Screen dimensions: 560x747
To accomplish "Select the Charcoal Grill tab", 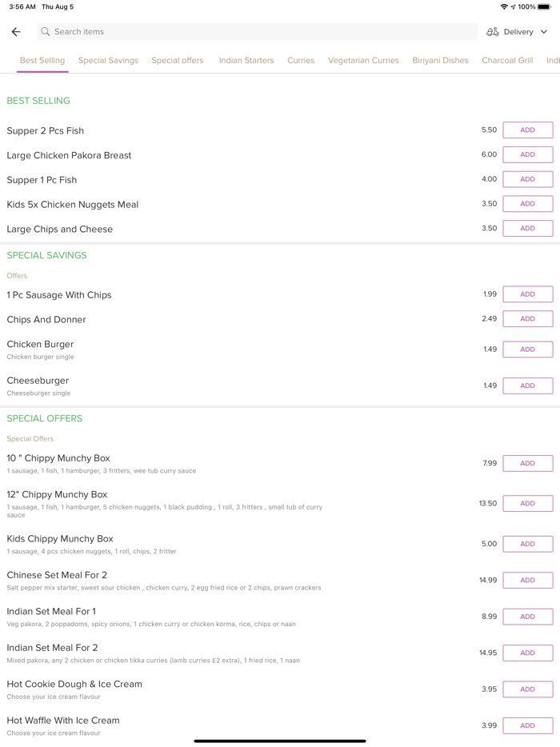I will click(507, 60).
